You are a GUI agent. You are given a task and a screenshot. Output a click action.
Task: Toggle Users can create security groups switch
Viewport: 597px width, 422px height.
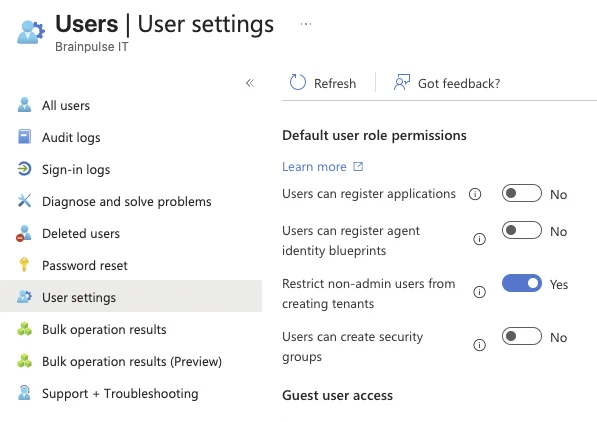(x=522, y=336)
